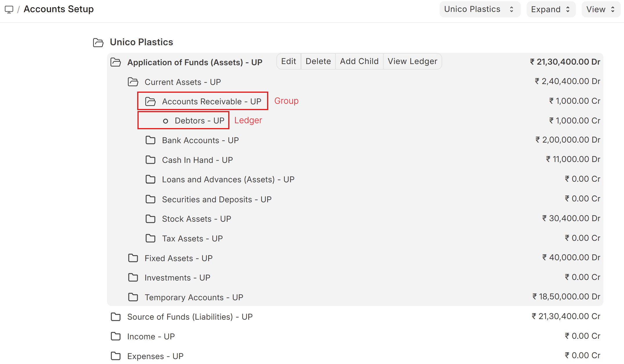624x364 pixels.
Task: Click Expenses - UP folder icon
Action: coord(116,356)
